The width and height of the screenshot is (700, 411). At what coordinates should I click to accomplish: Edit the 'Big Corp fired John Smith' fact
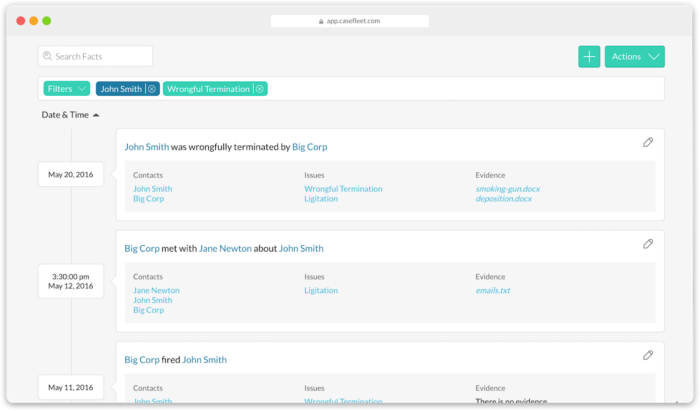pyautogui.click(x=648, y=355)
